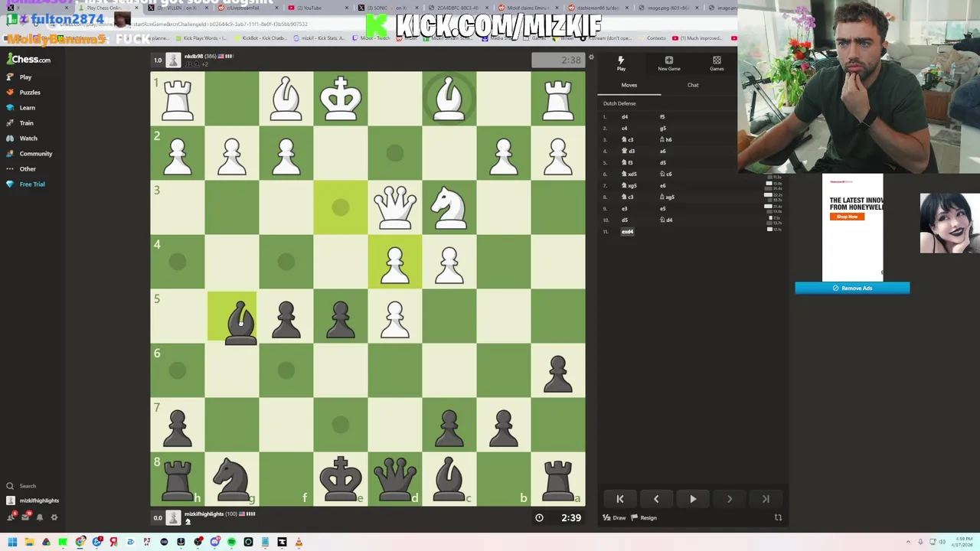This screenshot has width=980, height=551.
Task: Open friends icon with red badge
Action: click(11, 517)
